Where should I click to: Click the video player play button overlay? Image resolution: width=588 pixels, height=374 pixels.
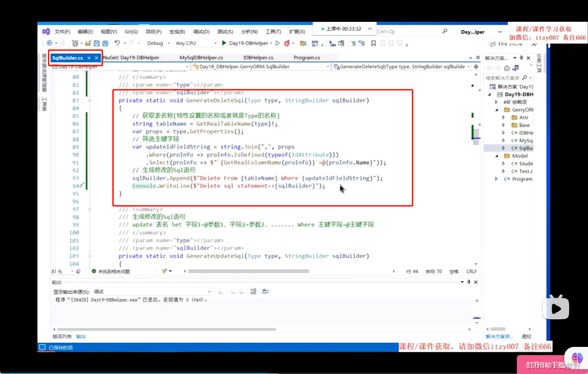tap(556, 307)
